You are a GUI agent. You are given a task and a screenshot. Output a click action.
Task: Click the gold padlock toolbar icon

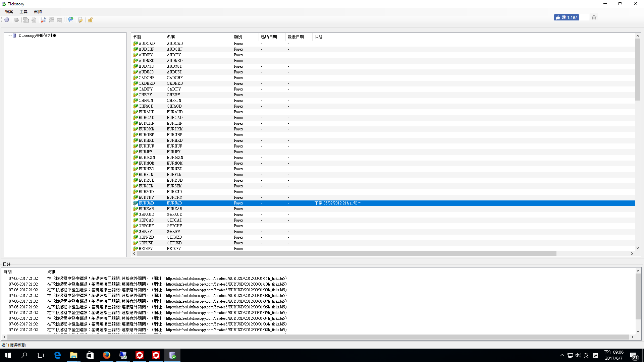[x=90, y=20]
